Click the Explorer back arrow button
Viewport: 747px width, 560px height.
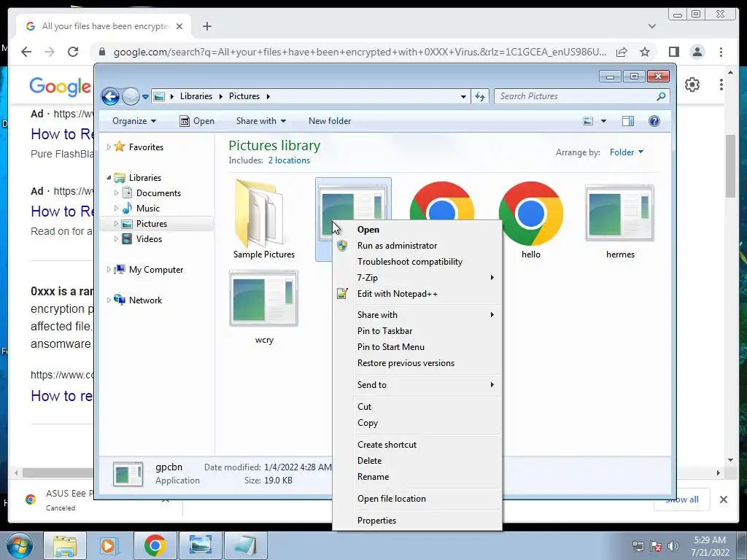(111, 97)
